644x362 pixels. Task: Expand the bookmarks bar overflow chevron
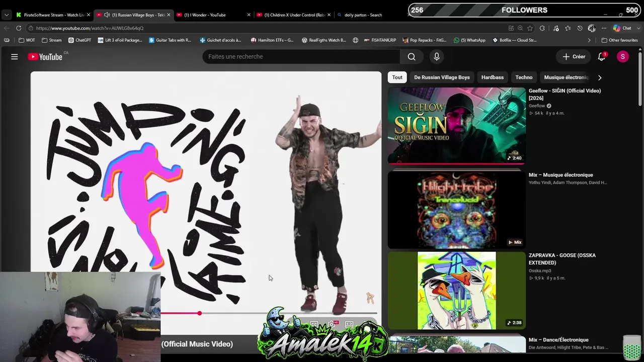589,40
